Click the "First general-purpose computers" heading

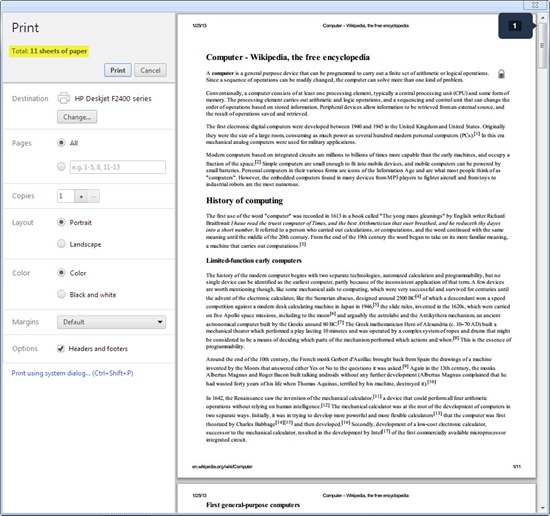click(x=253, y=505)
